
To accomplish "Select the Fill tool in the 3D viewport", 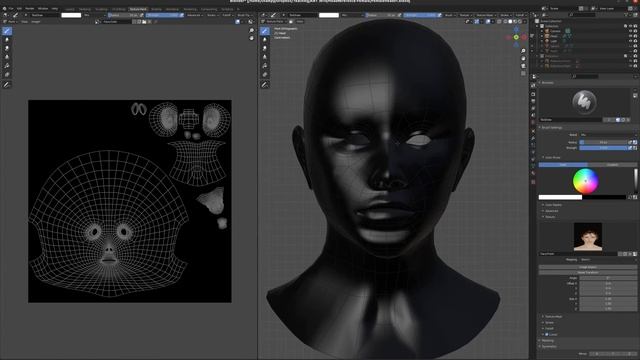I will (265, 66).
